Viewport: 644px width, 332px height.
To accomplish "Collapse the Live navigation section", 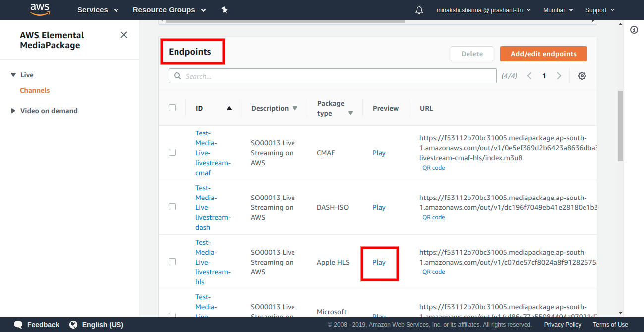I will (13, 75).
